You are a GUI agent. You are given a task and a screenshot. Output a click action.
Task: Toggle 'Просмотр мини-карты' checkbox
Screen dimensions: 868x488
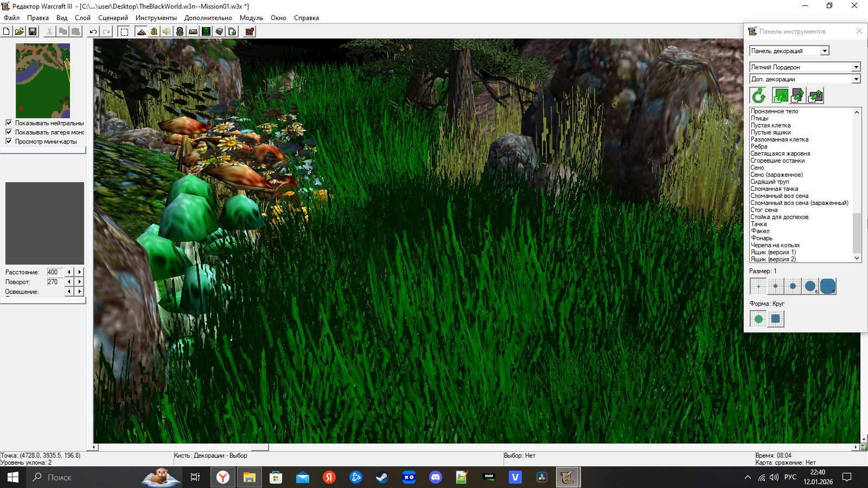tap(9, 142)
